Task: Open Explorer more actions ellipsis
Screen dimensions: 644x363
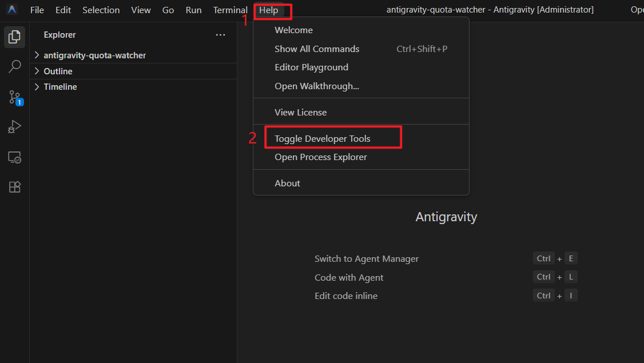Action: pyautogui.click(x=221, y=35)
